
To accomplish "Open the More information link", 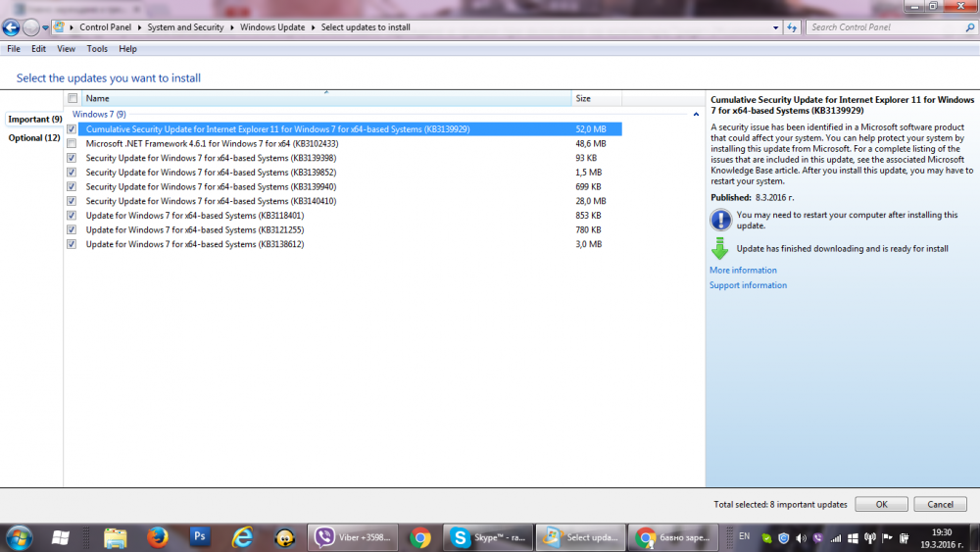I will tap(743, 270).
